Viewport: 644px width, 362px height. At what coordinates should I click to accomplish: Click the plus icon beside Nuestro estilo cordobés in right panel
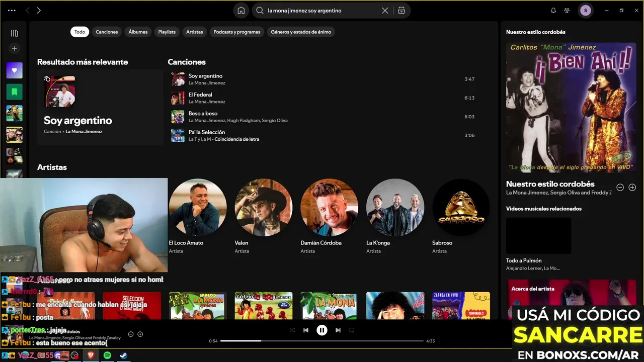[632, 187]
